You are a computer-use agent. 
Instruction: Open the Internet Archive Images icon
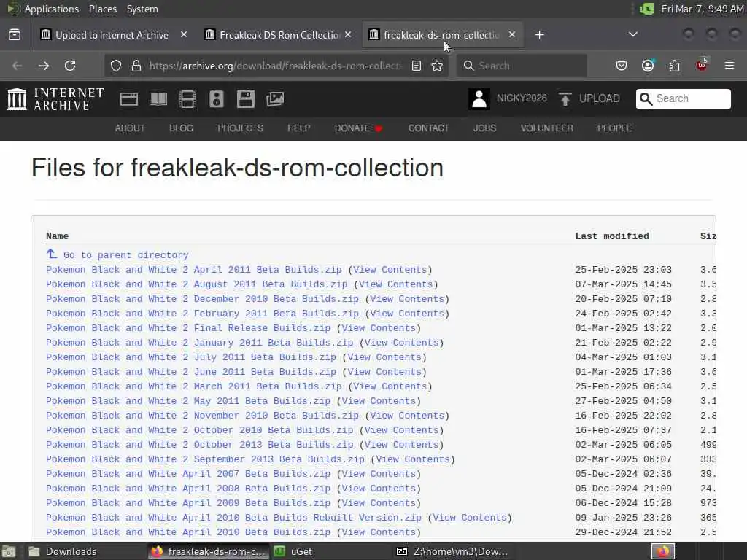(x=275, y=99)
